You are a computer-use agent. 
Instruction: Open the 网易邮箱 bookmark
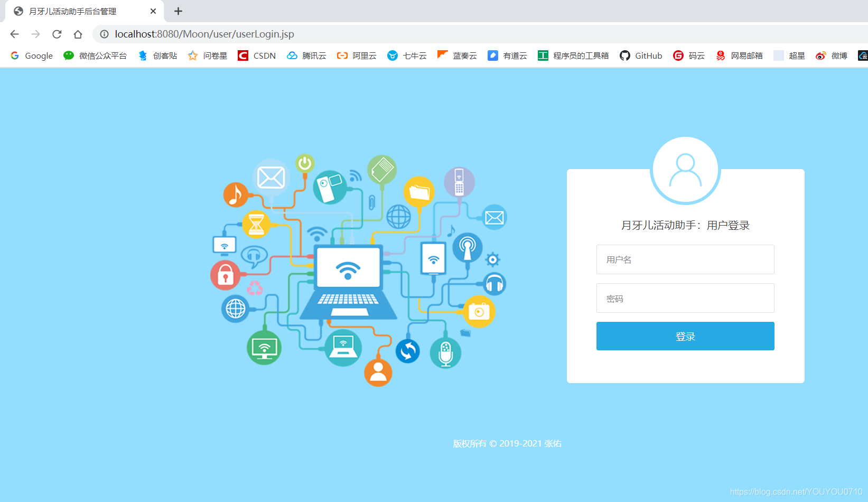[739, 55]
